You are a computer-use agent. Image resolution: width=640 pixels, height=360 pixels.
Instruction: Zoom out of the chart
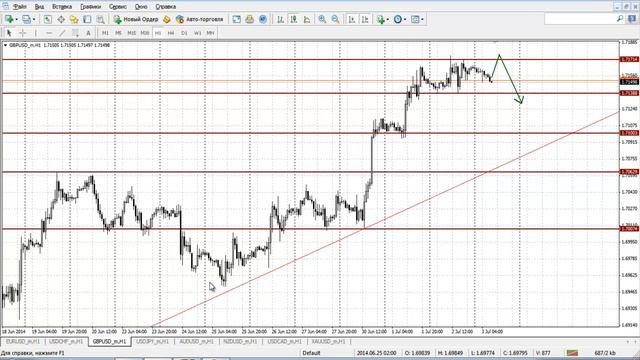coord(336,19)
